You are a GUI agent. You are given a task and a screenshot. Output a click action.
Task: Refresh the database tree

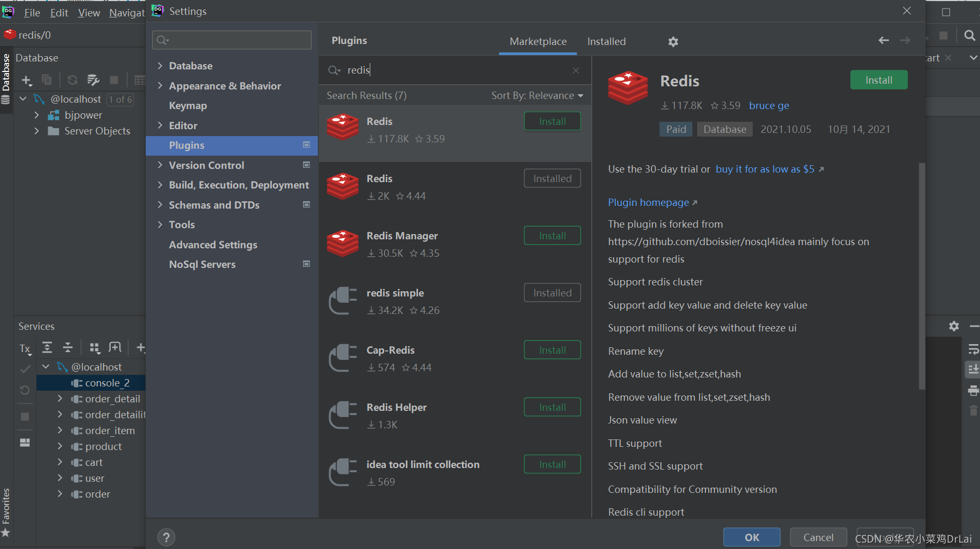73,80
